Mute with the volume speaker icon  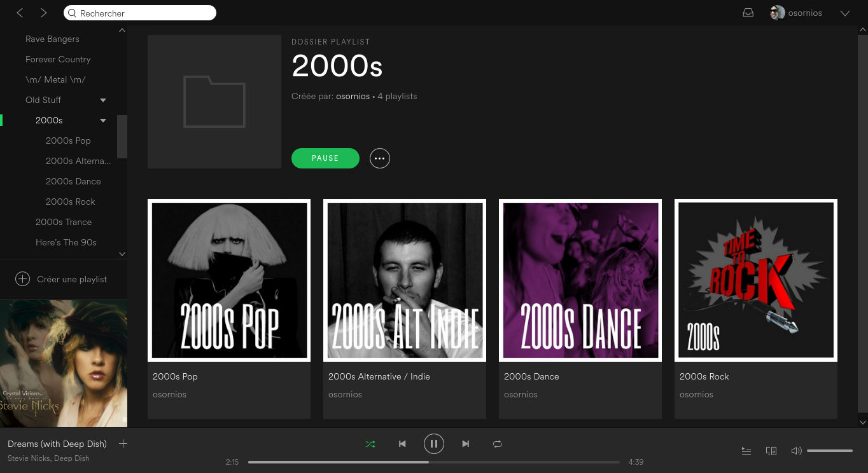pos(796,451)
